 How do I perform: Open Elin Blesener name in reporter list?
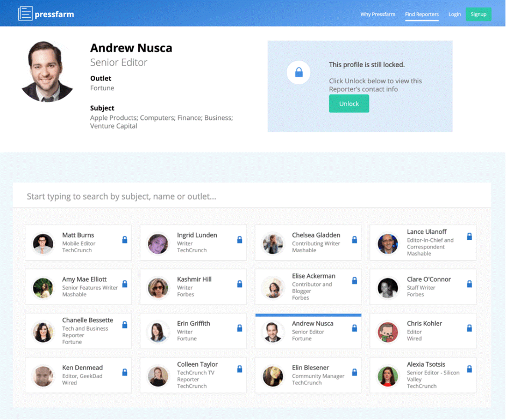(310, 368)
